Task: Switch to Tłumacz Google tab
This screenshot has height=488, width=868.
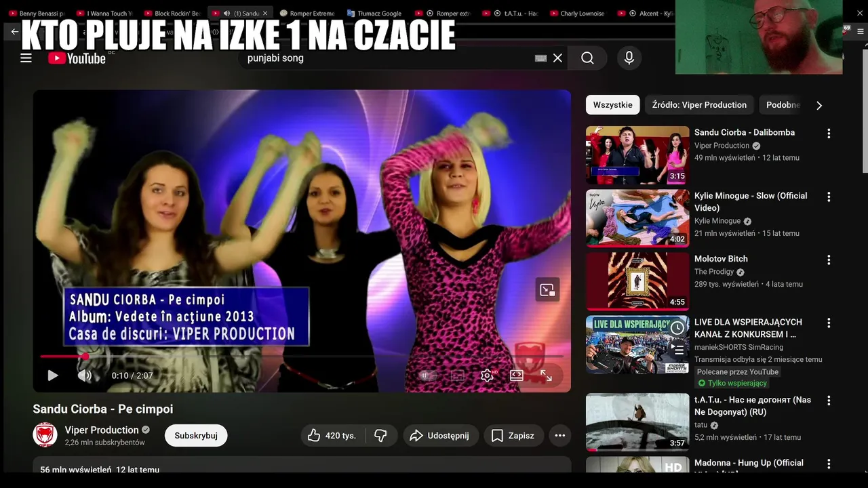Action: tap(375, 13)
